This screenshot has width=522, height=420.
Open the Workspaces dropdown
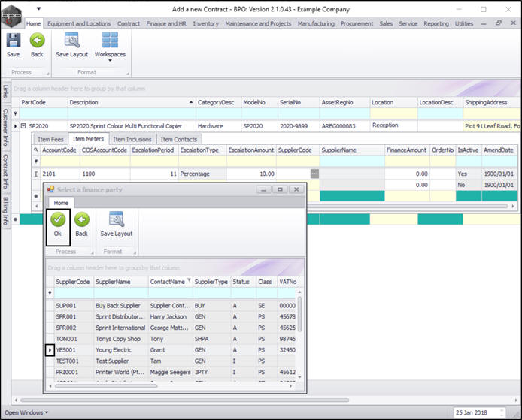pos(110,44)
